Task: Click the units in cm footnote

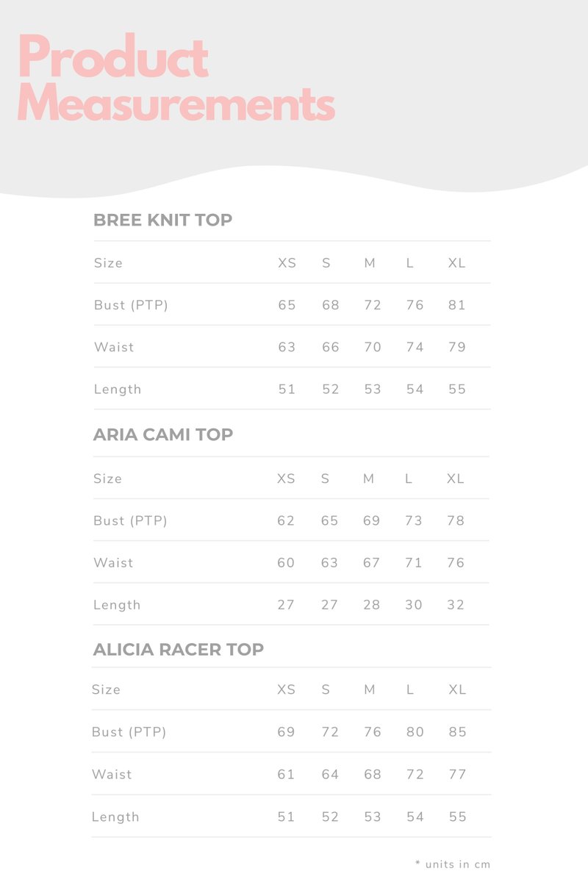Action: click(x=453, y=864)
